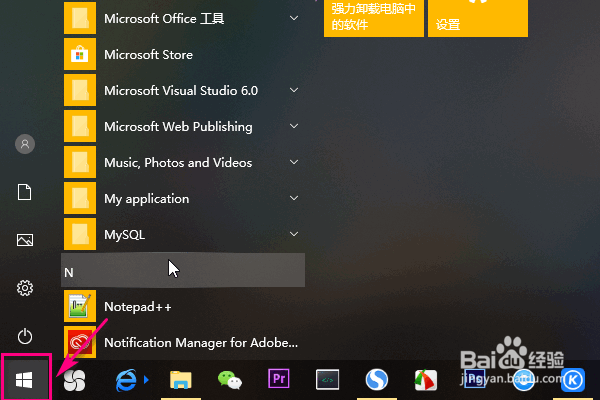Click the Windows Start button
This screenshot has width=600, height=400.
point(24,380)
